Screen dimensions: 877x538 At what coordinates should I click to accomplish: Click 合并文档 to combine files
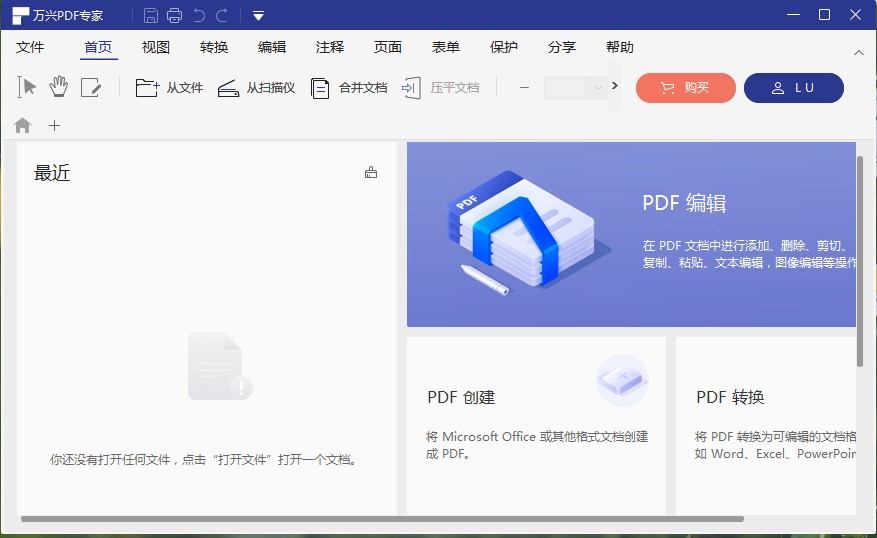point(348,88)
